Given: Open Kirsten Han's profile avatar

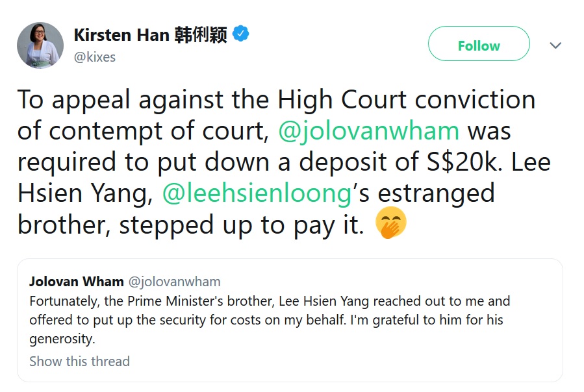Looking at the screenshot, I should point(40,45).
